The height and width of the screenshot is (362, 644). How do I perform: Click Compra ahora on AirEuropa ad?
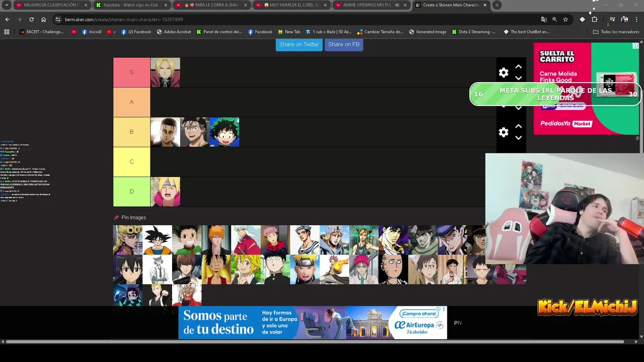(418, 314)
